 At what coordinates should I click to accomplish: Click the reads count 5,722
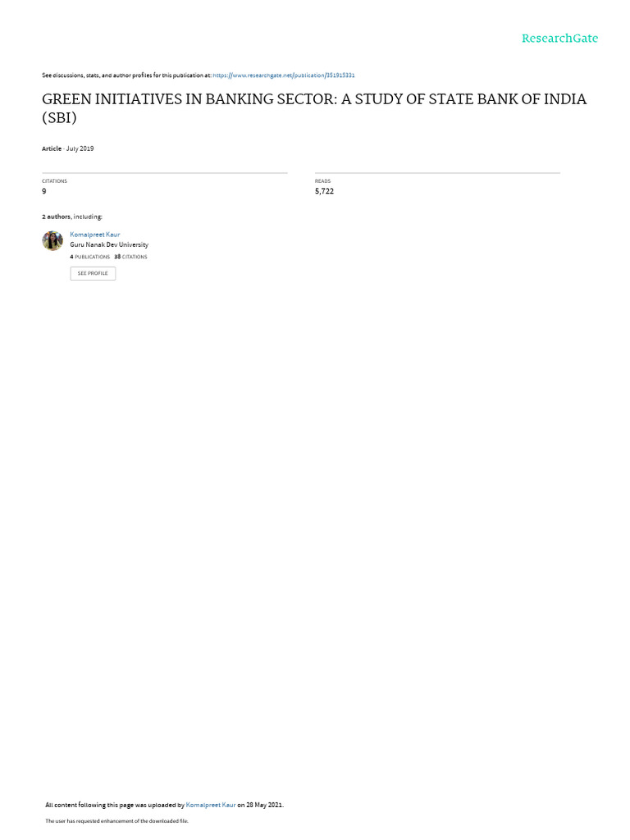[324, 191]
